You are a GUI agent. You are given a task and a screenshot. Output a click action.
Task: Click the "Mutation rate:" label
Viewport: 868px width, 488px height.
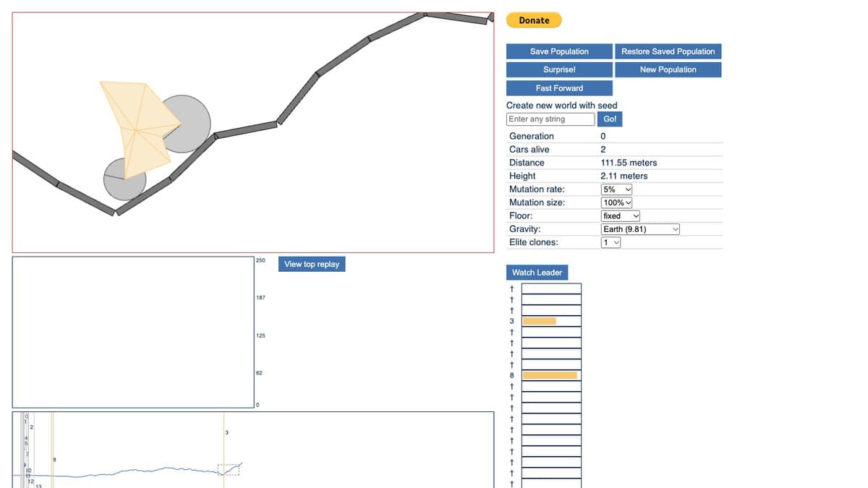click(537, 189)
